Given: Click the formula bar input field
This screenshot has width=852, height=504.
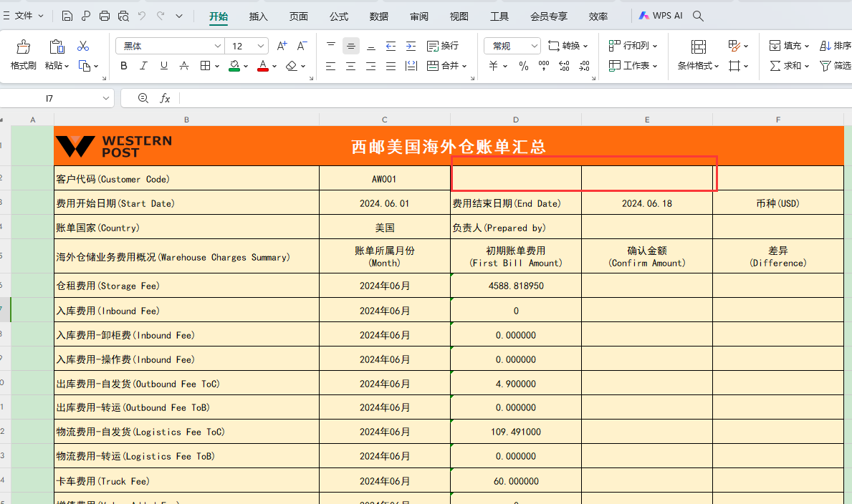Looking at the screenshot, I should 515,98.
